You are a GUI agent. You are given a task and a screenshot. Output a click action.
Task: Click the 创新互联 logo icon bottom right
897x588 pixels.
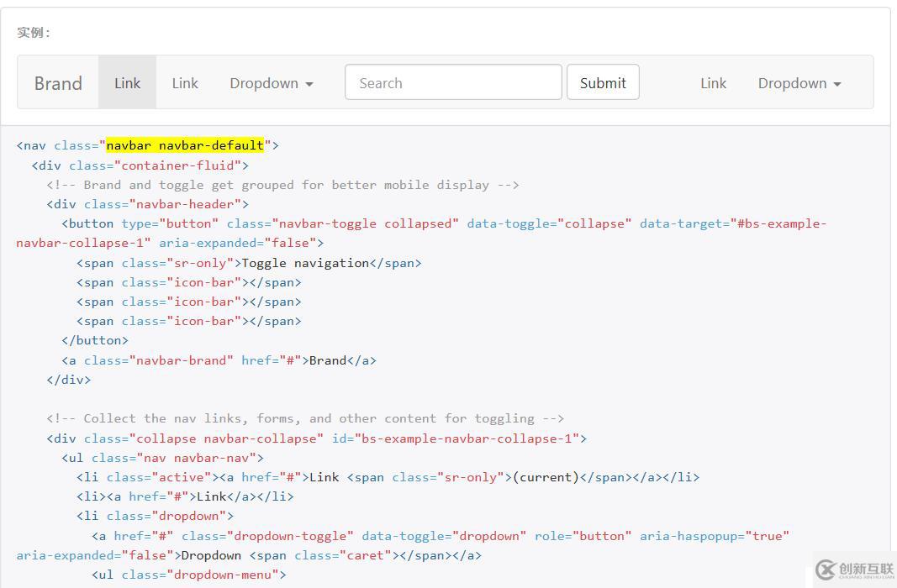tap(825, 569)
